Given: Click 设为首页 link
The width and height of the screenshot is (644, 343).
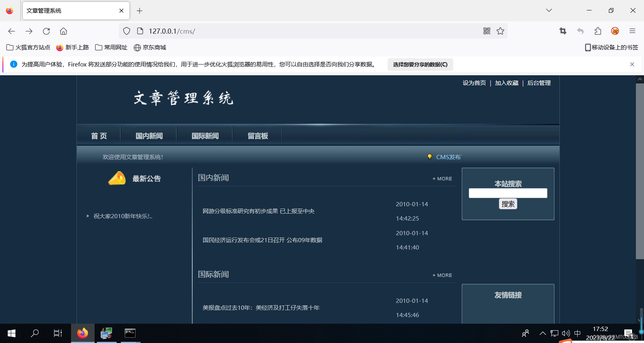Looking at the screenshot, I should [474, 83].
